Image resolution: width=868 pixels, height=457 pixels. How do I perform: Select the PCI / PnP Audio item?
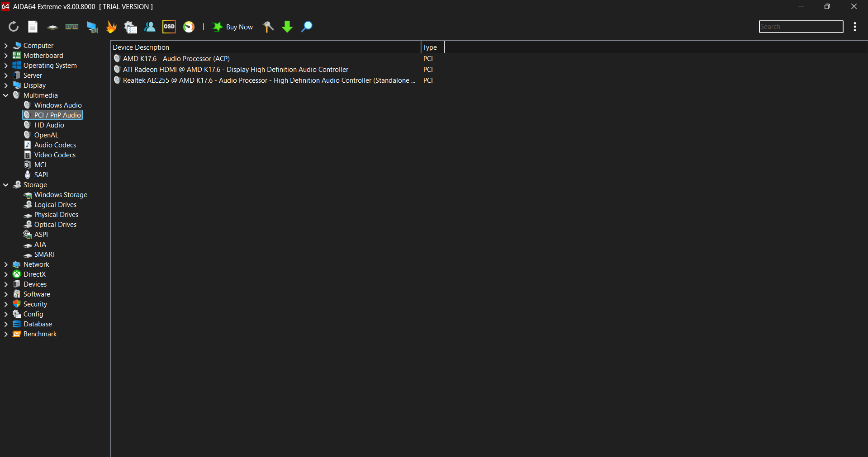pyautogui.click(x=52, y=115)
